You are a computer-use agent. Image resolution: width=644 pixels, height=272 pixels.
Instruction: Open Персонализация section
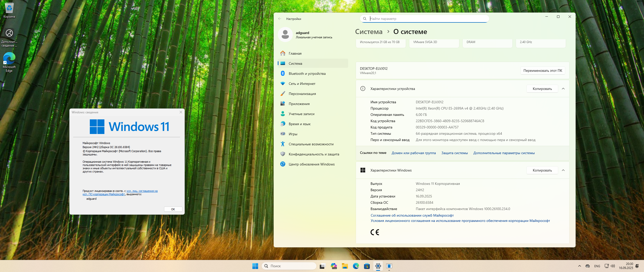pos(313,94)
